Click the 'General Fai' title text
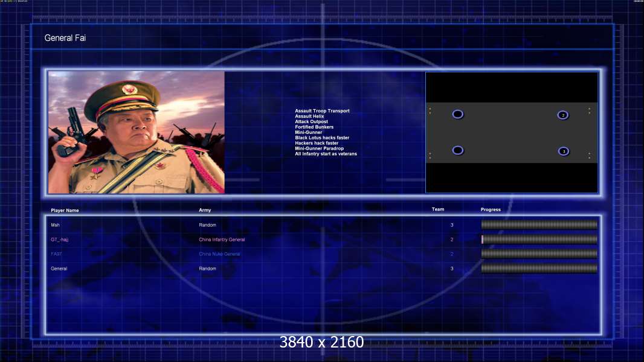This screenshot has width=644, height=362. click(65, 38)
